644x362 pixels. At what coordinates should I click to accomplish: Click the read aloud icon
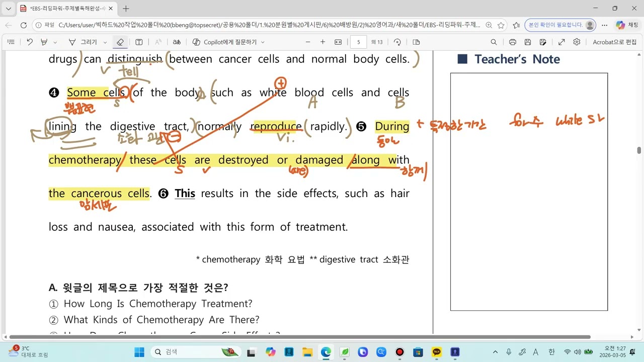coord(158,42)
